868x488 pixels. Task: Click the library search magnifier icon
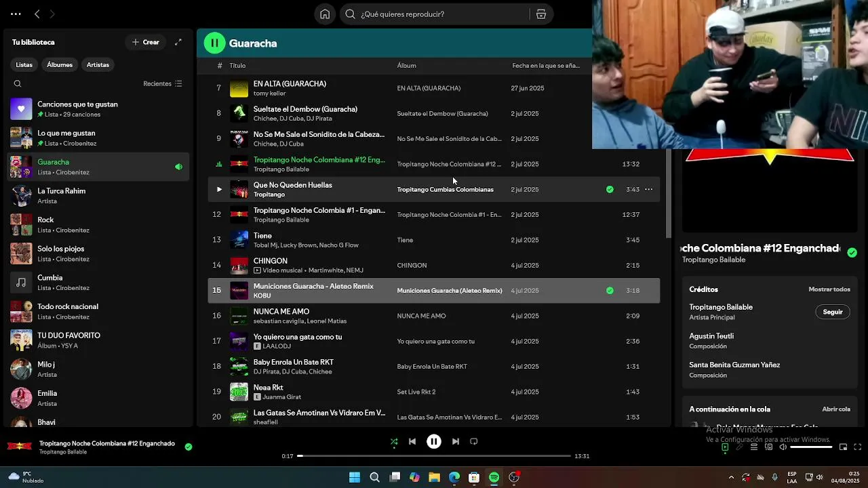click(x=18, y=84)
